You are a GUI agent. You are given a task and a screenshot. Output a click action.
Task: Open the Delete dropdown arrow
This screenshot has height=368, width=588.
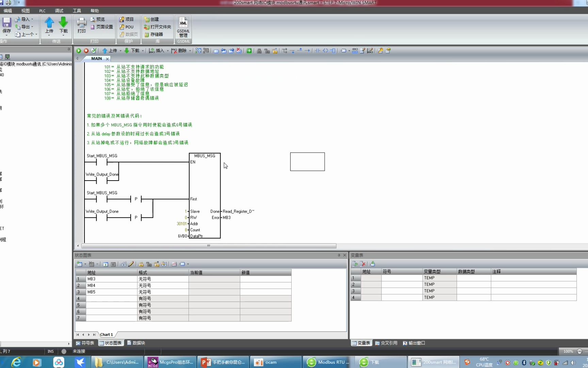click(190, 51)
